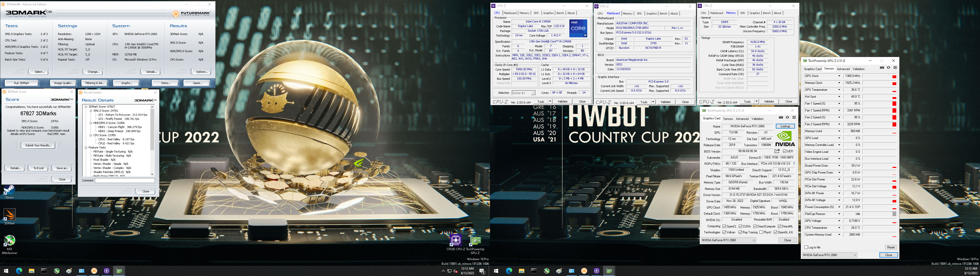This screenshot has height=276, width=980.
Task: Click the NVIDIA logo in GPU-Z
Action: (x=785, y=138)
